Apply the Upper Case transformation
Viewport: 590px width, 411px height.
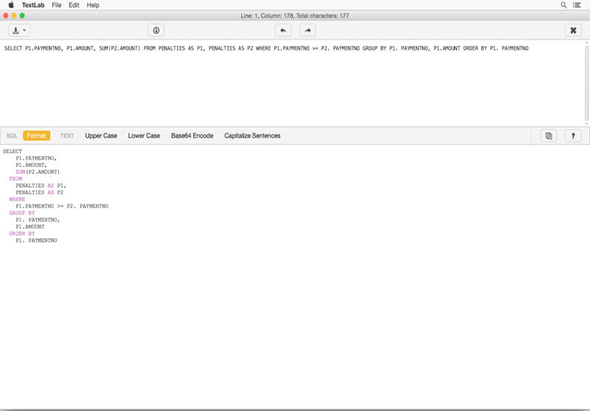click(x=101, y=135)
